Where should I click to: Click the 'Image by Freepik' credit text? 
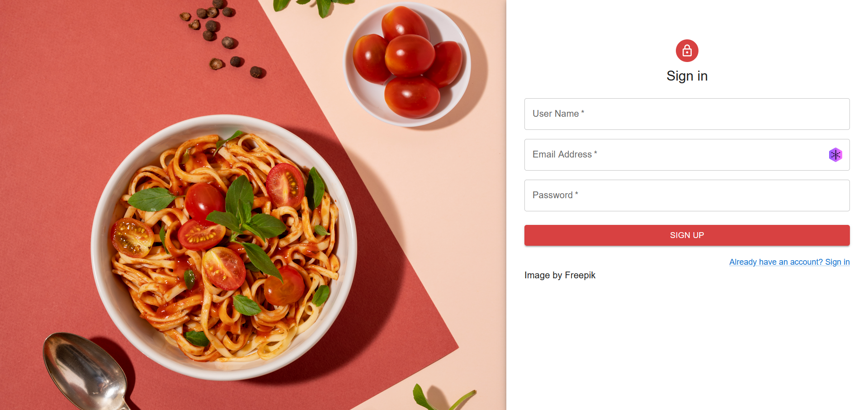coord(560,275)
